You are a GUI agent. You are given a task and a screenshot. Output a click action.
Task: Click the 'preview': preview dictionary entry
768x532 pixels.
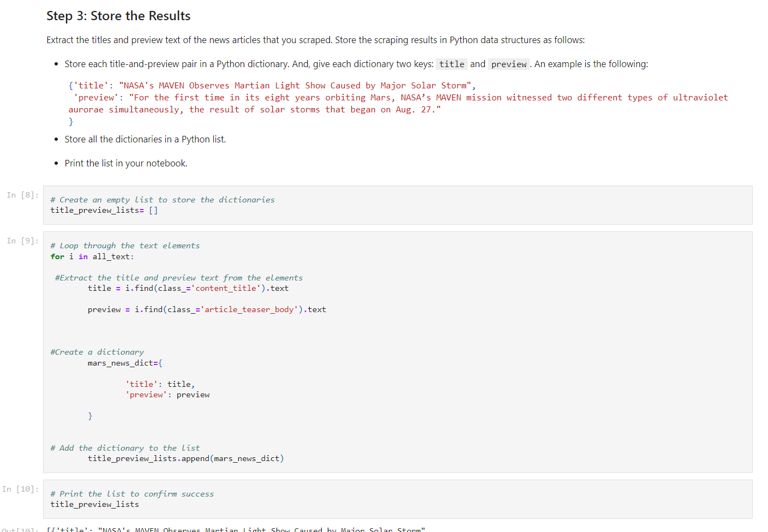167,394
